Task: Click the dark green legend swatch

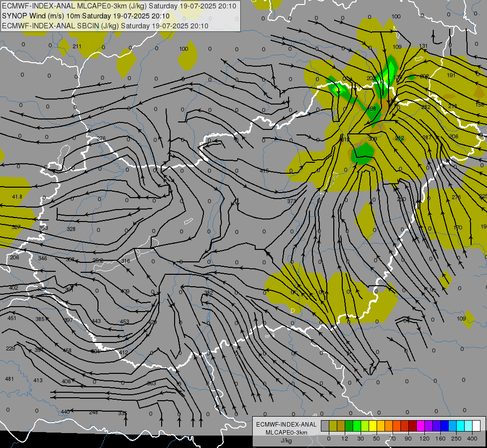Action: click(349, 426)
